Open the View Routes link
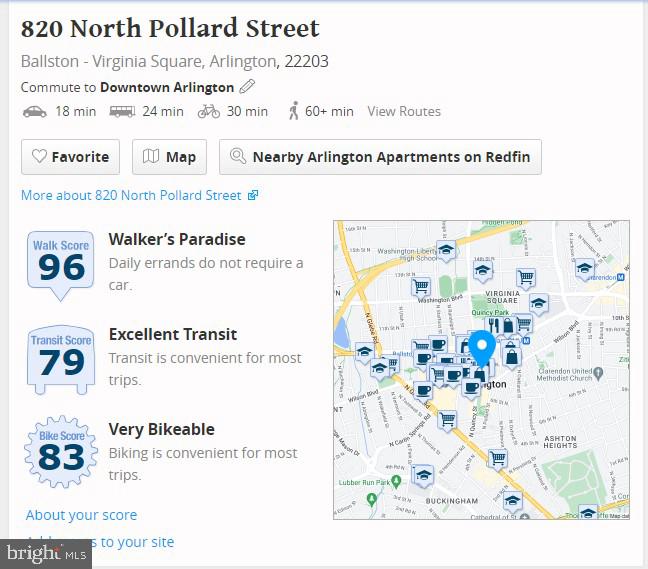 point(404,112)
